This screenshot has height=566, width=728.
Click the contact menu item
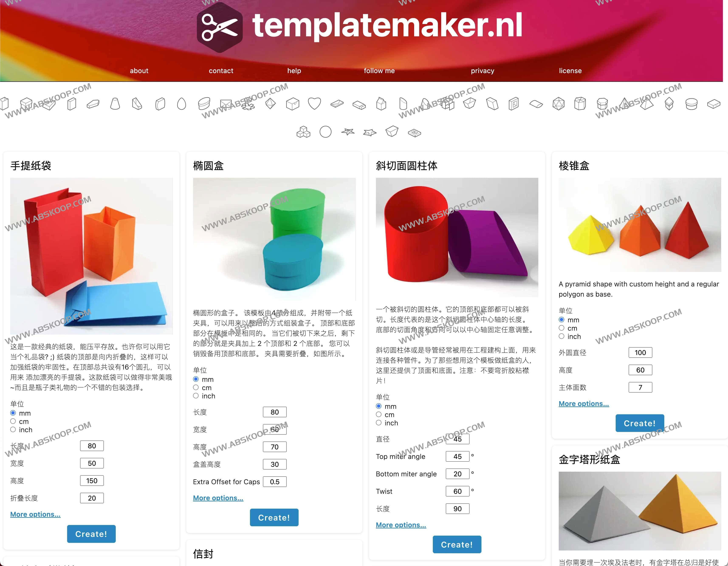coord(221,70)
